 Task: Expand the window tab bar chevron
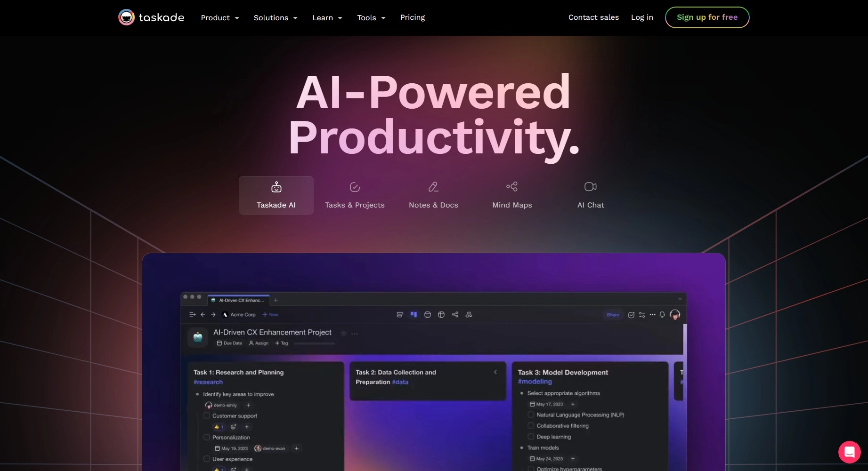tap(680, 299)
